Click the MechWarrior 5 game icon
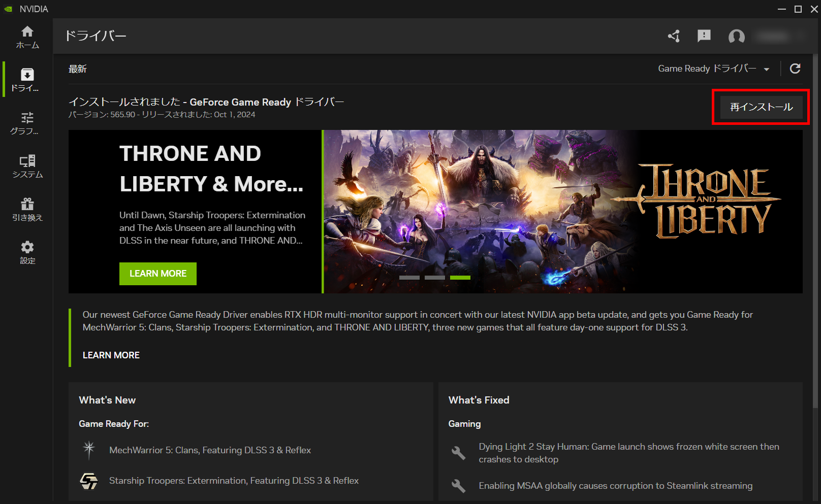The height and width of the screenshot is (504, 821). 89,450
